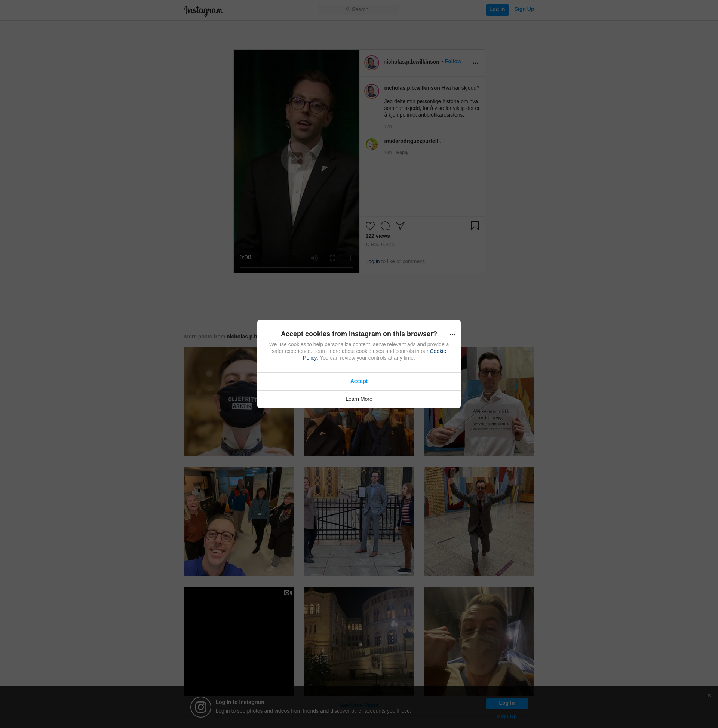Click post header username nicholas.p.b.wilkinson

[411, 62]
